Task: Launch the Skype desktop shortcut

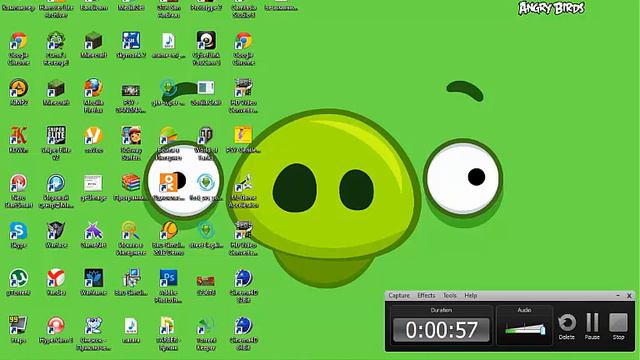Action: 18,231
